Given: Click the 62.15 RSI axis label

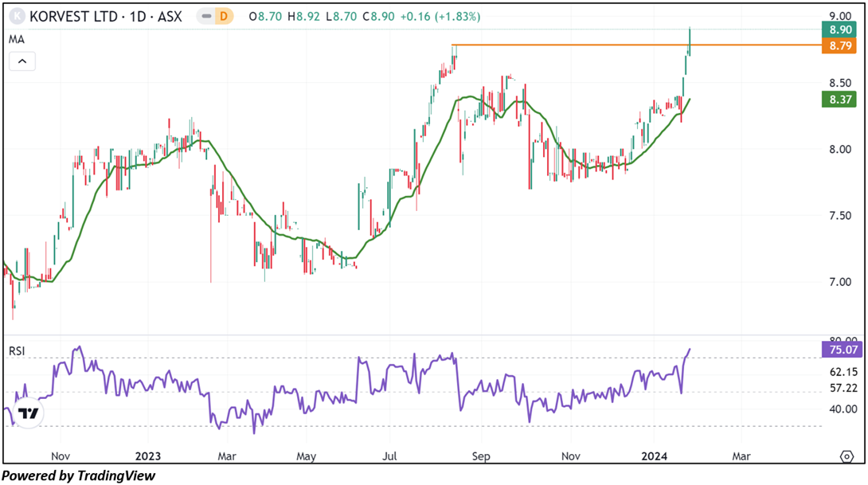Looking at the screenshot, I should point(843,372).
